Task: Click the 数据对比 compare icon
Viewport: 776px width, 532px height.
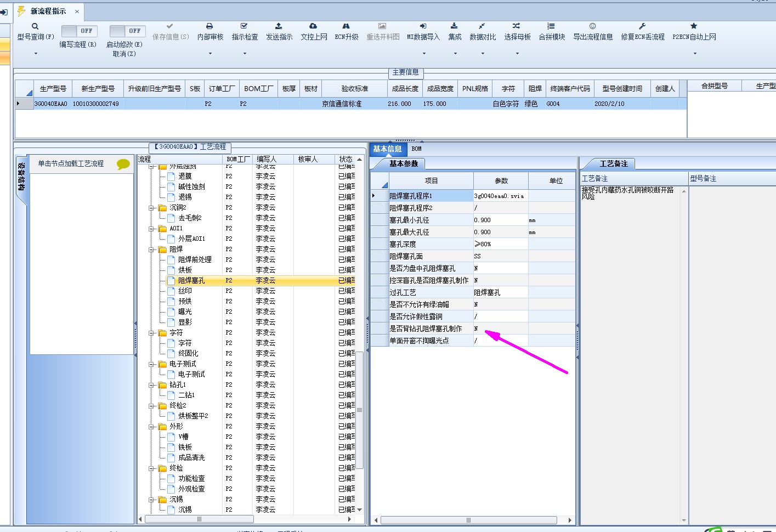Action: coord(482,26)
